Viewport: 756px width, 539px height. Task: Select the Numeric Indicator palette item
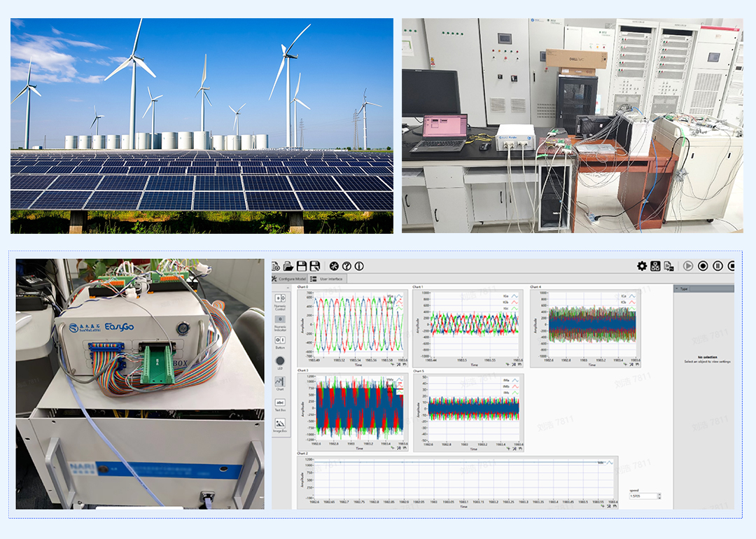(280, 323)
